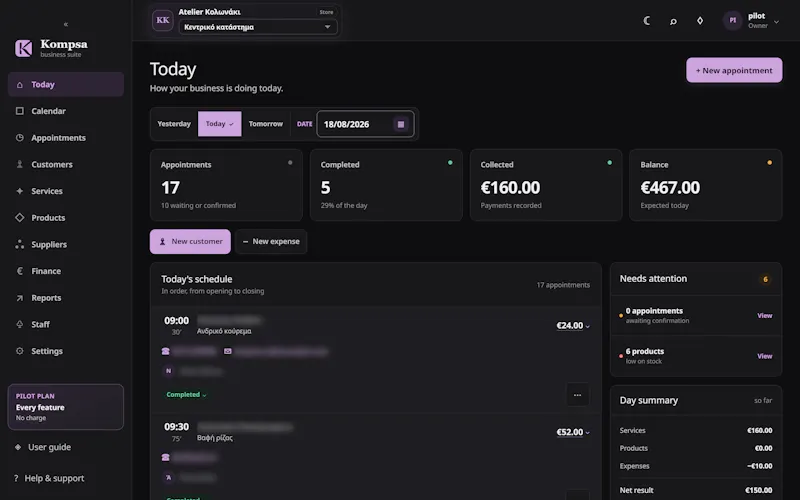Screen dimensions: 800x500
Task: Click the Kompsa K logo icon
Action: click(x=23, y=48)
